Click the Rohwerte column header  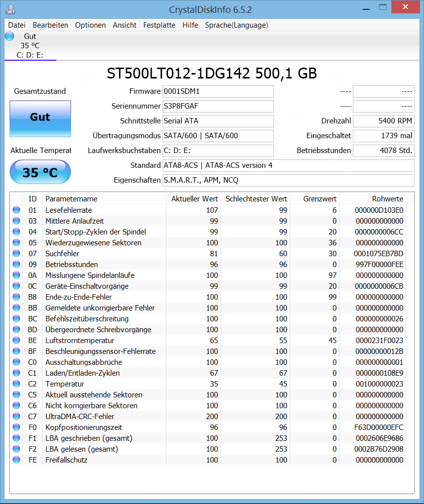(x=373, y=198)
